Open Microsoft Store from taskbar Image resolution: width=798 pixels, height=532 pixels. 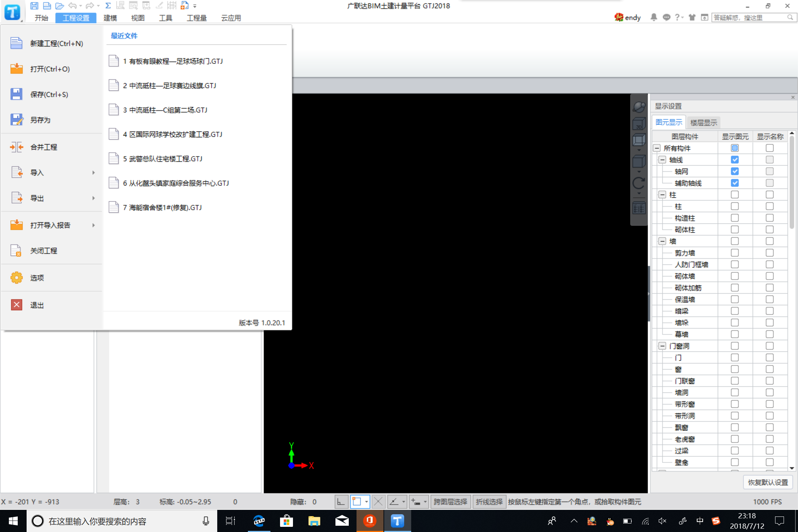pos(286,521)
